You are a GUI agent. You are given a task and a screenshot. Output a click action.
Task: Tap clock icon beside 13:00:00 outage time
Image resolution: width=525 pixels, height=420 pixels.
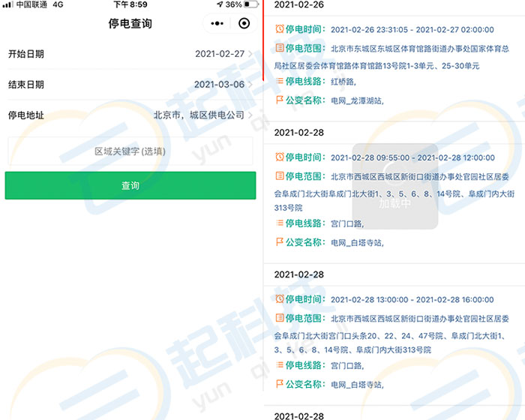click(x=280, y=298)
